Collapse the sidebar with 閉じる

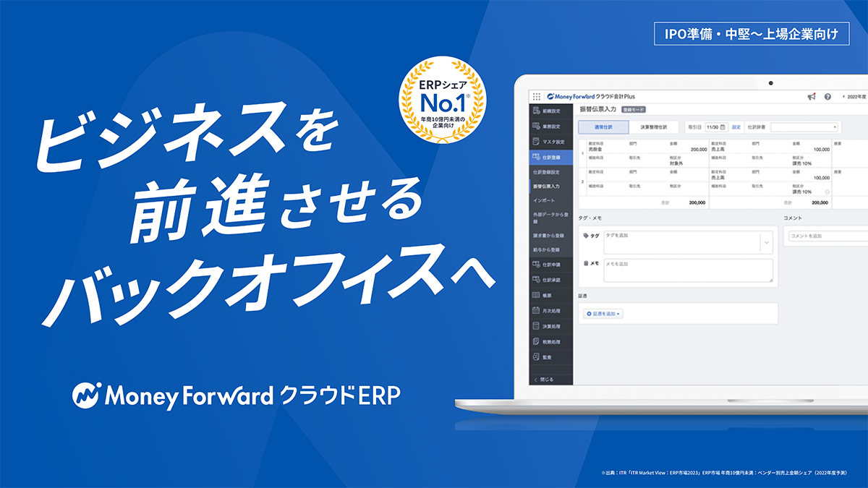(543, 379)
